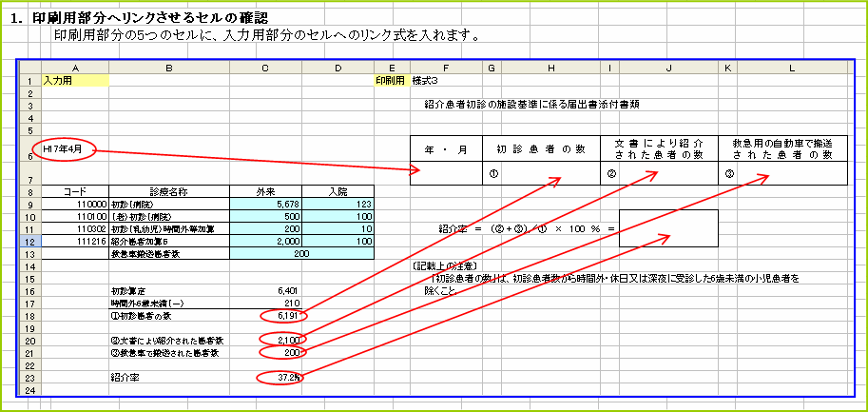This screenshot has width=868, height=412.
Task: Click the 初診(病院) name cell in row 9
Action: (x=169, y=205)
